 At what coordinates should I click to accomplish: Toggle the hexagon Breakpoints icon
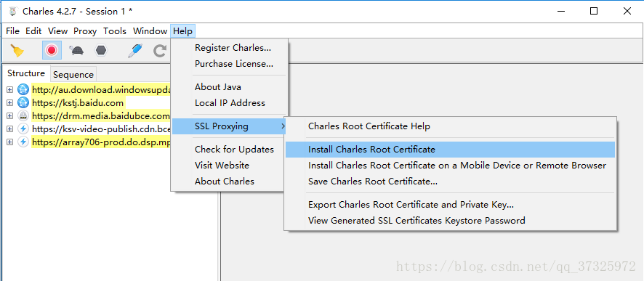(101, 50)
